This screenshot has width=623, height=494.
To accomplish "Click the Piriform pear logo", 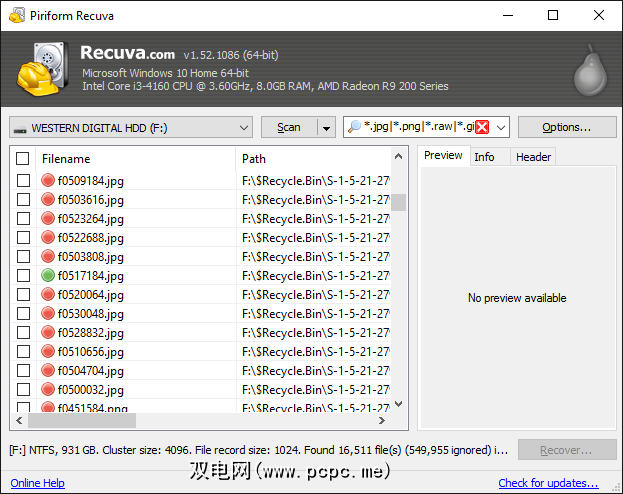I will 590,71.
